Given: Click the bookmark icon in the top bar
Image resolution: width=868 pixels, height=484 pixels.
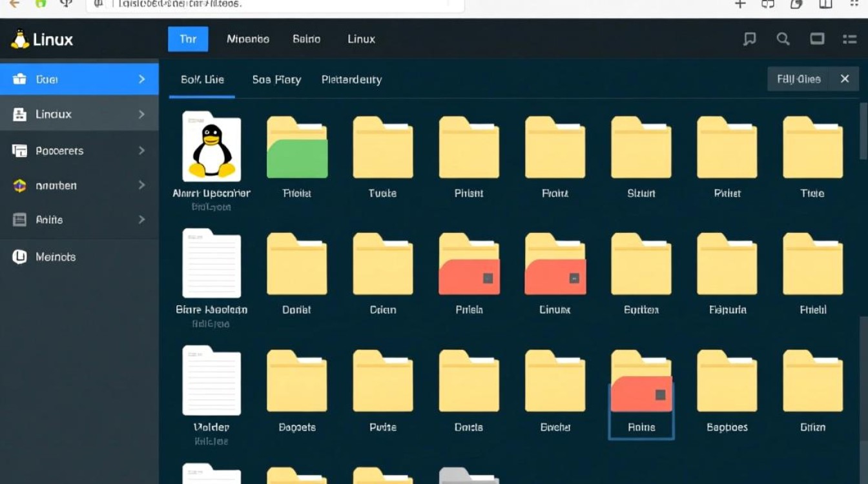Looking at the screenshot, I should click(749, 39).
